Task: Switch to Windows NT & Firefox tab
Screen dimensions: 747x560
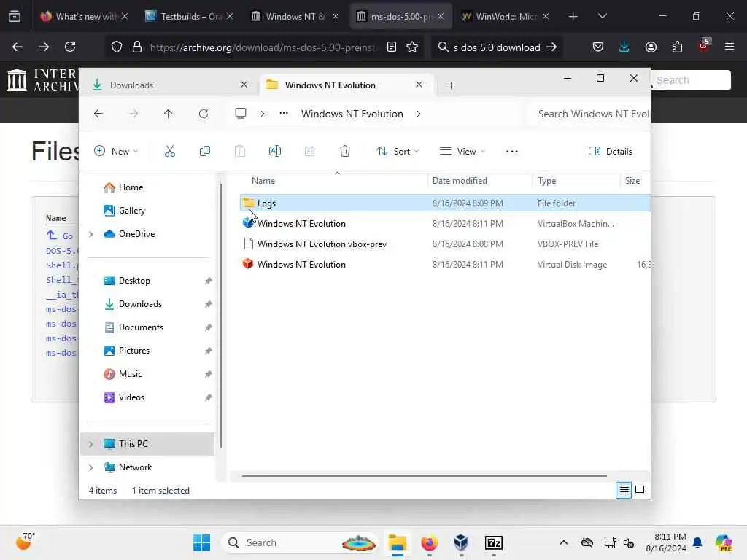Action: coord(295,16)
